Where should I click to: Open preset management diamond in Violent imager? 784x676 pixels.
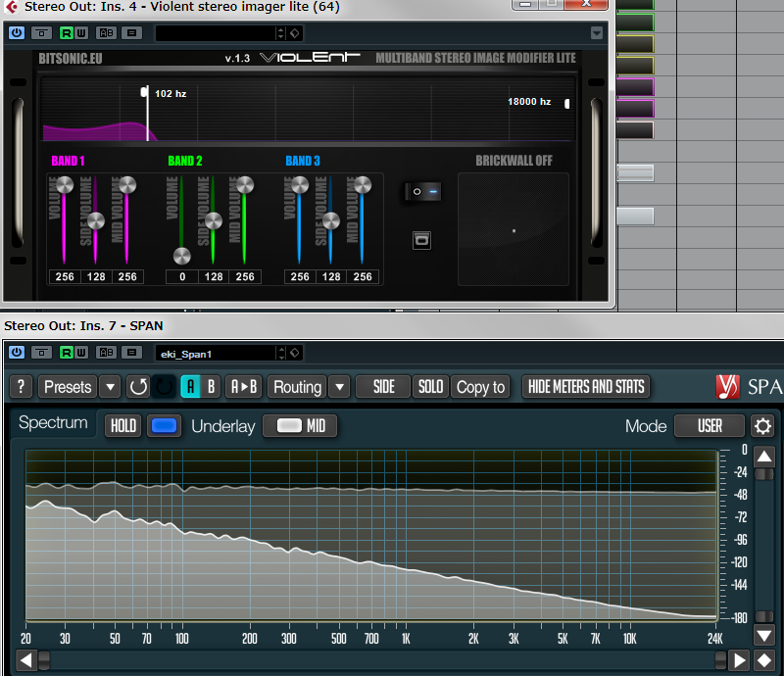[295, 33]
